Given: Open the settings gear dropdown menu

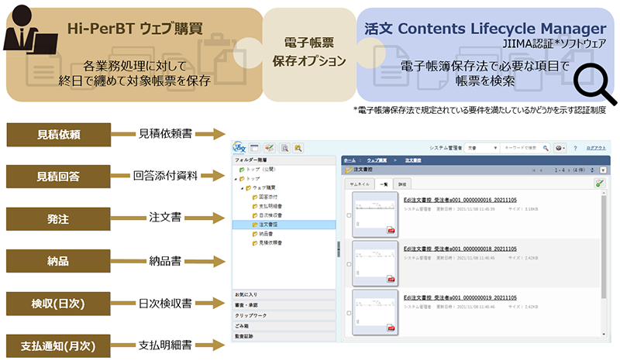Looking at the screenshot, I should [560, 148].
